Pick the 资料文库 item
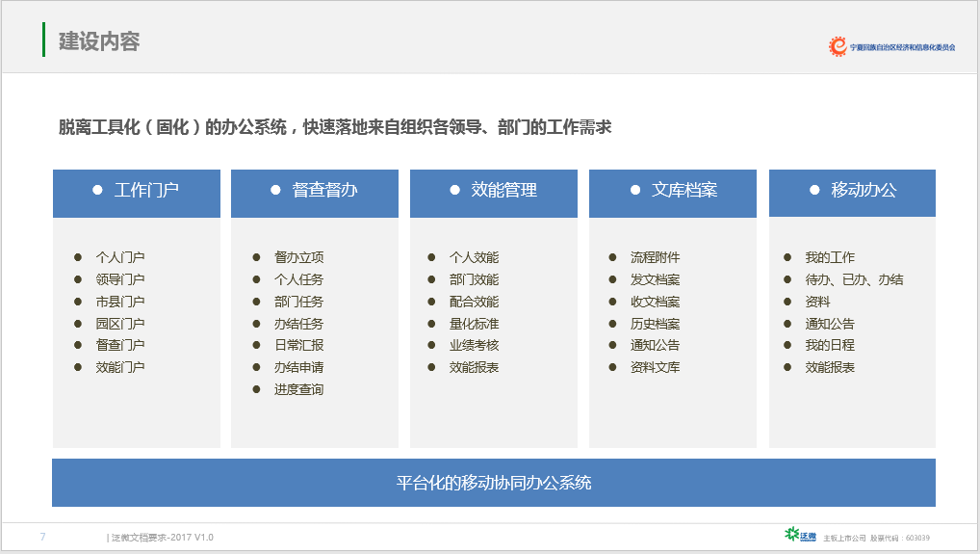 click(x=655, y=367)
